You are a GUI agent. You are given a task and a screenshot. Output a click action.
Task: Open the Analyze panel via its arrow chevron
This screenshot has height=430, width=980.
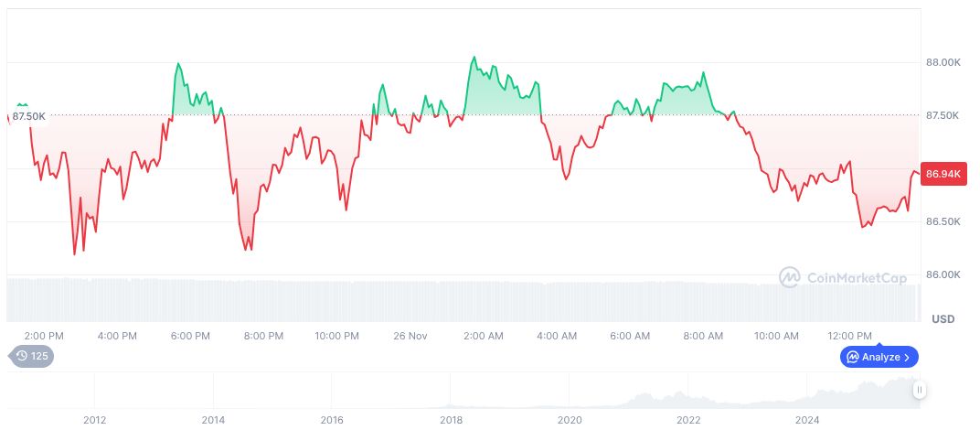point(907,357)
